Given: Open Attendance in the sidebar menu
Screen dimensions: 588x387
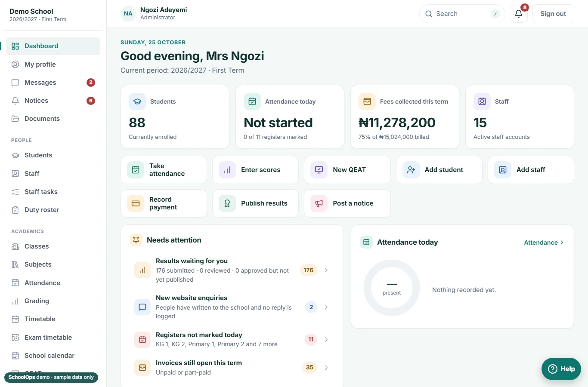Looking at the screenshot, I should 53,283.
